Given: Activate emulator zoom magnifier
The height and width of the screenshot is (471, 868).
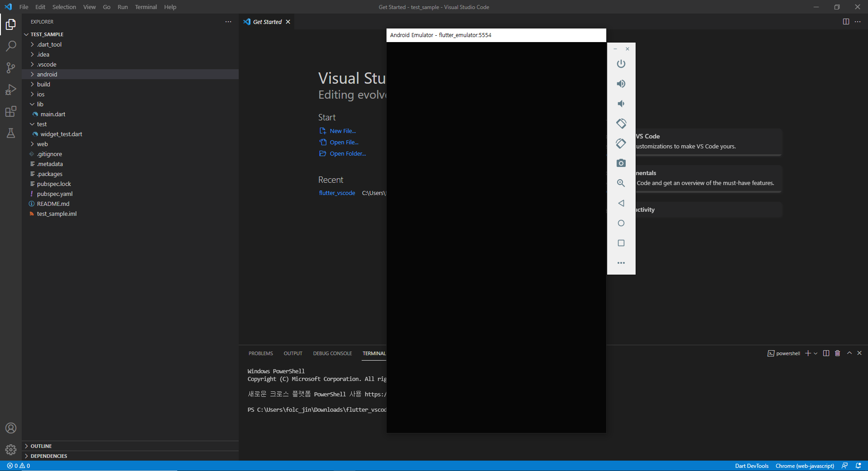Looking at the screenshot, I should click(621, 183).
